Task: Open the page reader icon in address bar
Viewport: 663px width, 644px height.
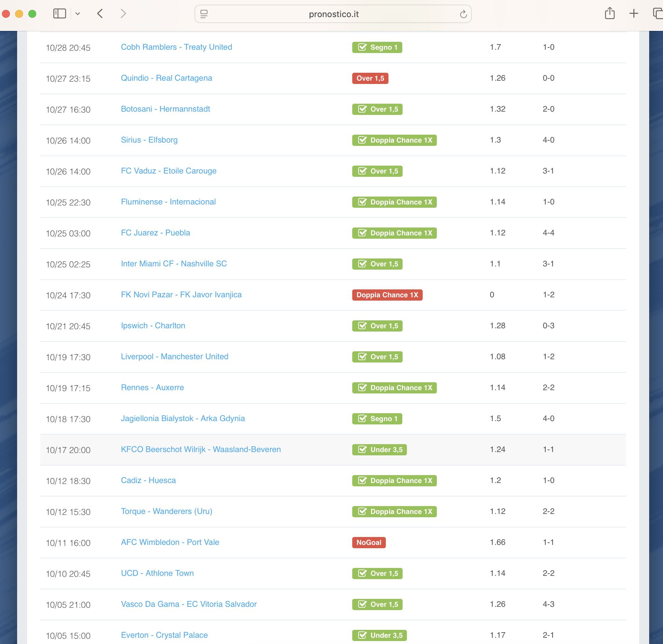Action: (x=204, y=14)
